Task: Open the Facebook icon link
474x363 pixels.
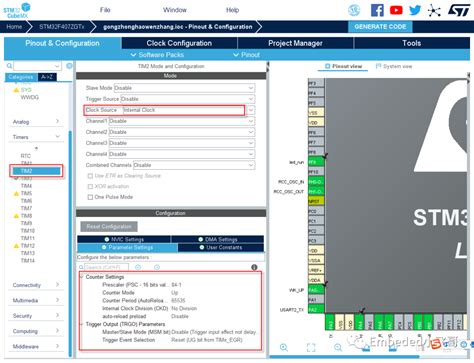Action: click(377, 10)
